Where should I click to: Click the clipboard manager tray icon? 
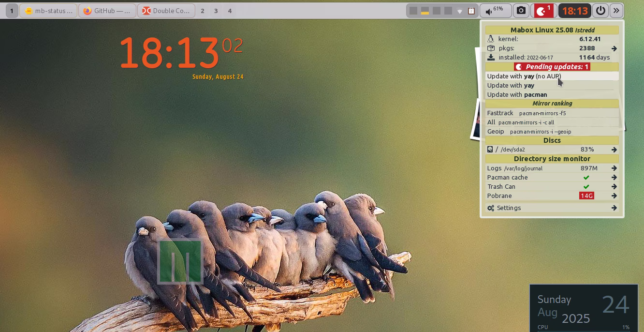(x=471, y=11)
